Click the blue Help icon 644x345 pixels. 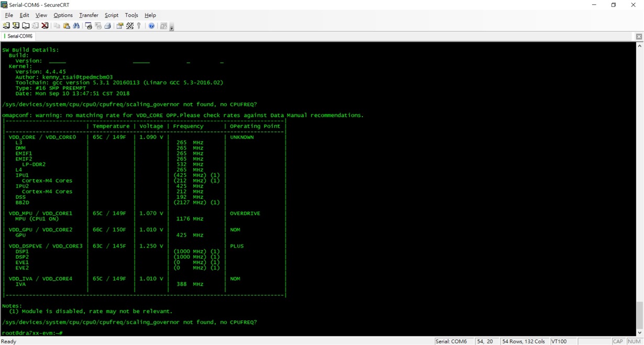click(x=151, y=26)
